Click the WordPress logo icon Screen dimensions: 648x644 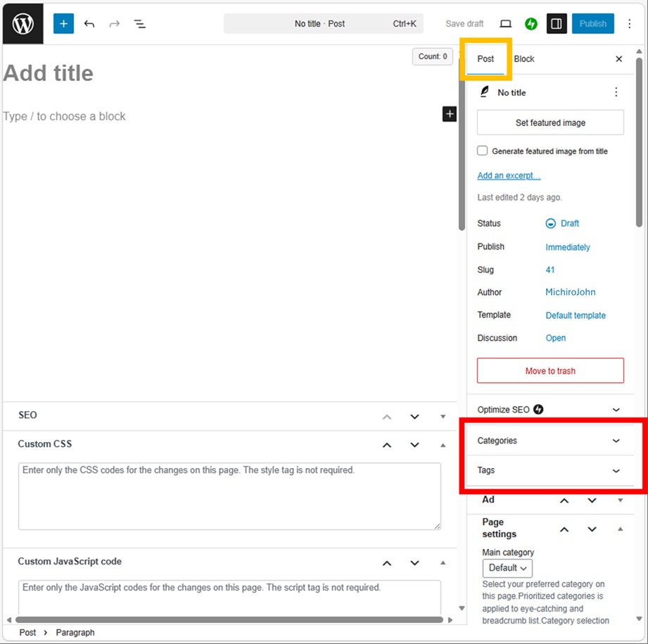23,24
